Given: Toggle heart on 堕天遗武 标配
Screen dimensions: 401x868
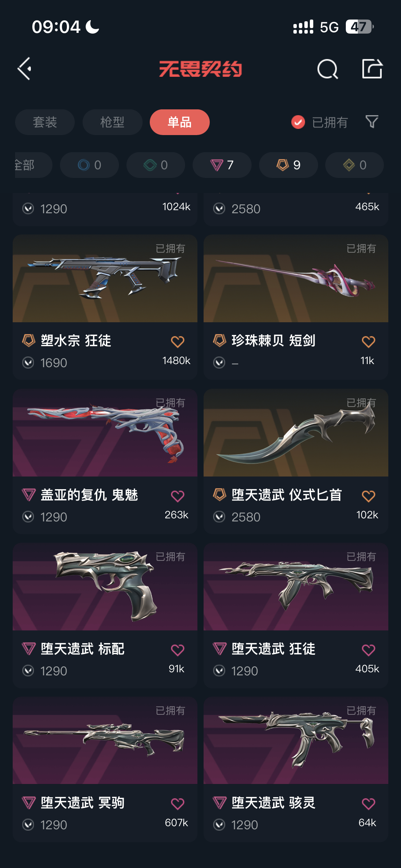Looking at the screenshot, I should click(178, 650).
